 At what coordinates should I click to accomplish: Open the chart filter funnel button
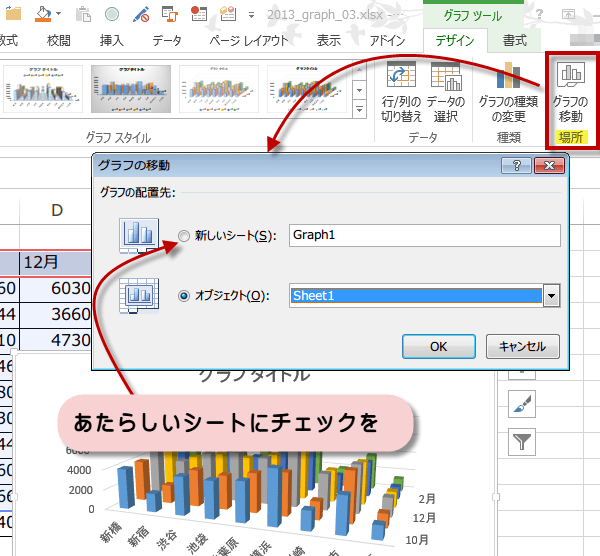pyautogui.click(x=524, y=441)
